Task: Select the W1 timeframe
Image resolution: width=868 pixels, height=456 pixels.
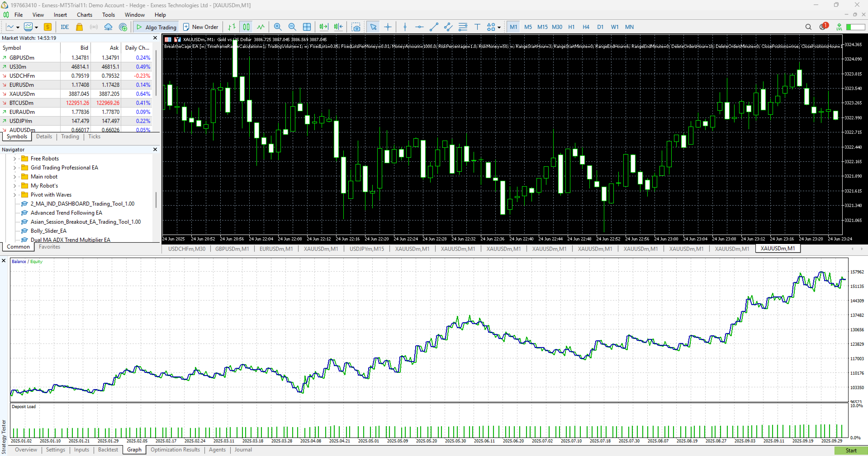Action: pyautogui.click(x=615, y=27)
